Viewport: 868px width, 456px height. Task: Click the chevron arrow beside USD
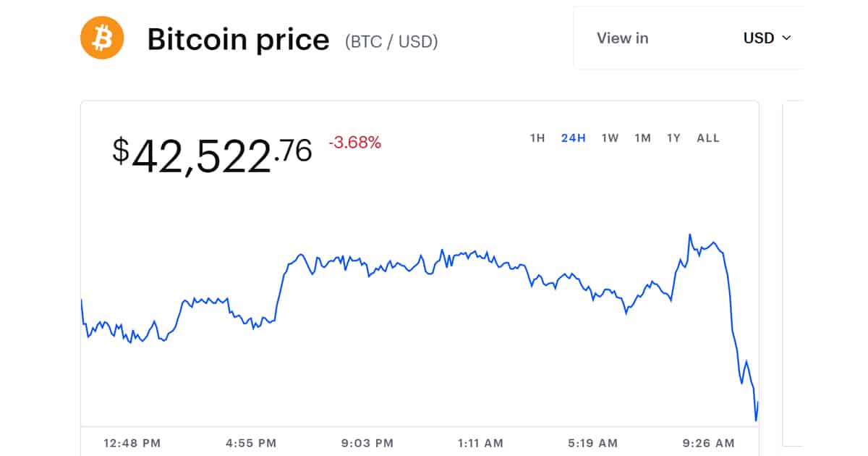(x=787, y=38)
